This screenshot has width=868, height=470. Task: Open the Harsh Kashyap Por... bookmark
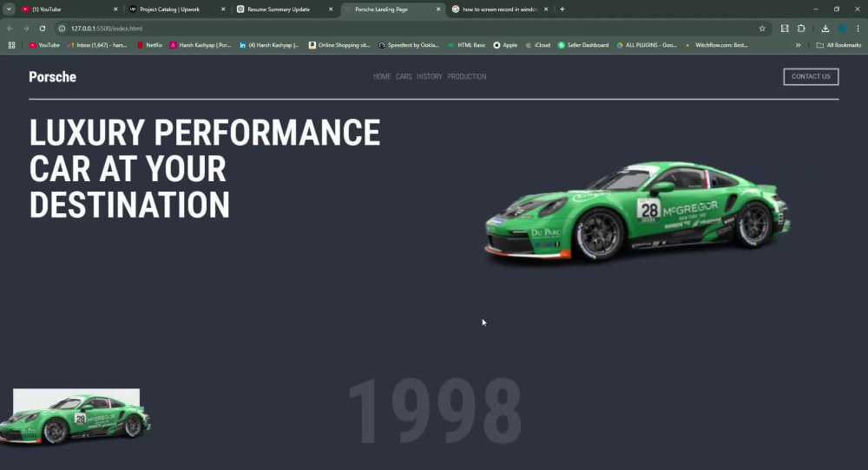tap(201, 45)
